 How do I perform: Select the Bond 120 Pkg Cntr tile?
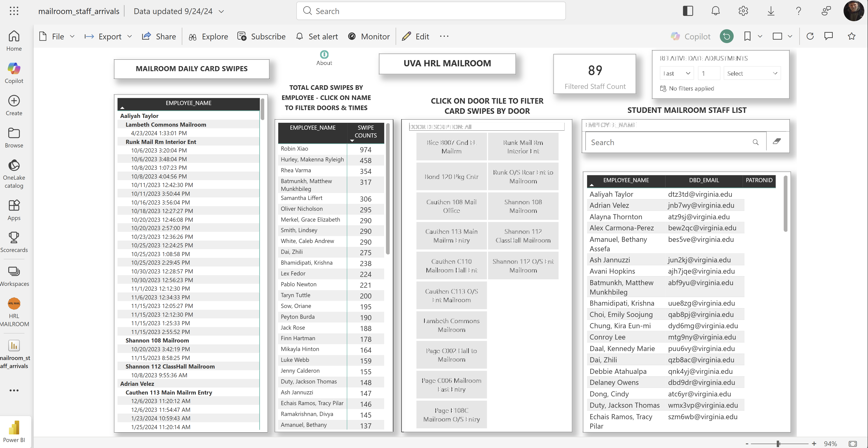click(451, 176)
